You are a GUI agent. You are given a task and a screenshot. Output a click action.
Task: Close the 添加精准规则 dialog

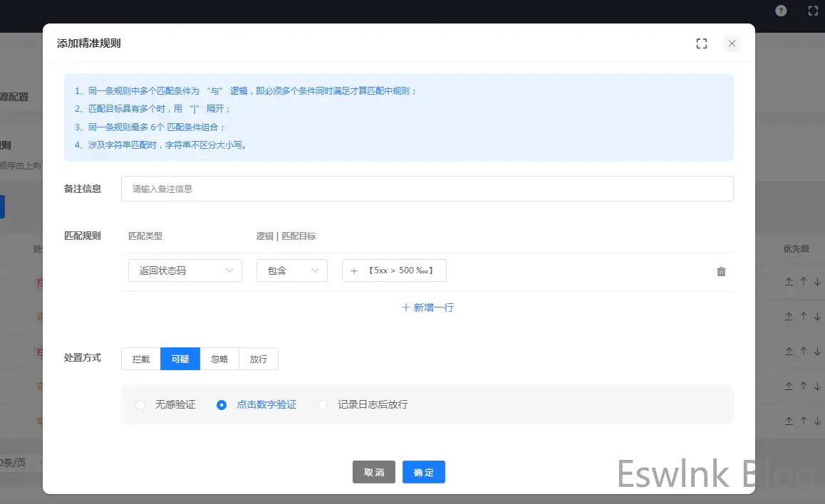[x=732, y=43]
